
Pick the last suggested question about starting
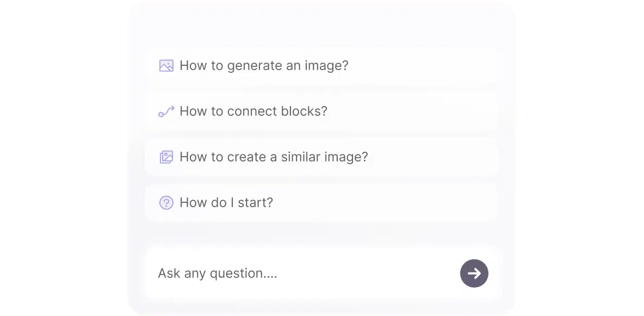pyautogui.click(x=321, y=203)
